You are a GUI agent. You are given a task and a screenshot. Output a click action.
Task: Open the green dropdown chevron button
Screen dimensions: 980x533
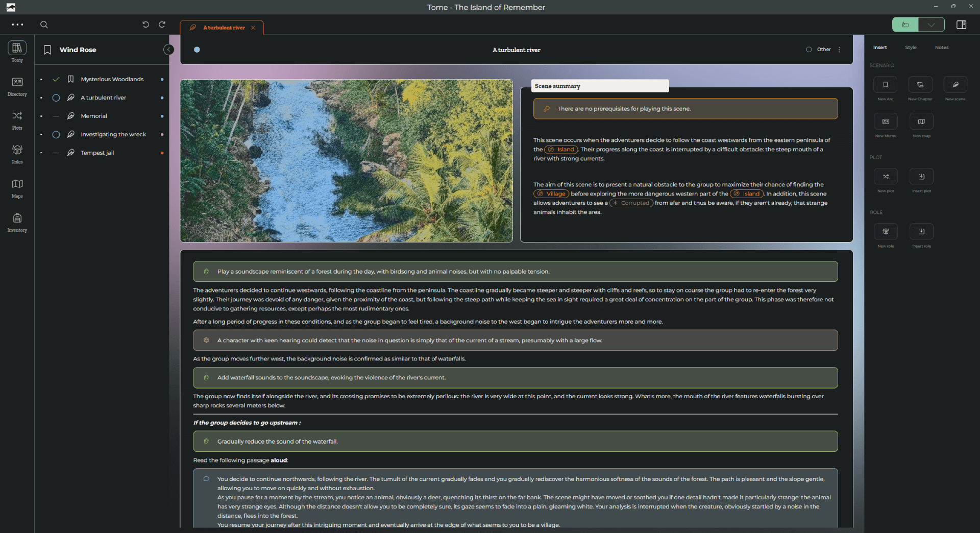(931, 25)
